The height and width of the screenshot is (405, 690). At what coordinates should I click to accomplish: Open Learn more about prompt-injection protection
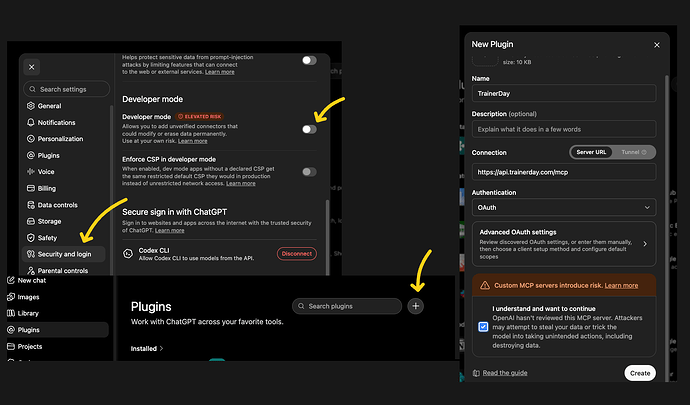220,72
